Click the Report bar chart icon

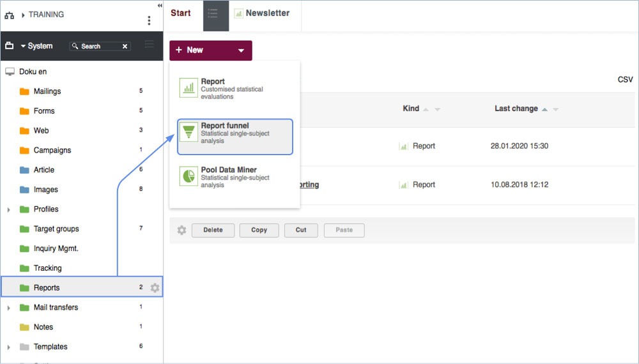189,88
